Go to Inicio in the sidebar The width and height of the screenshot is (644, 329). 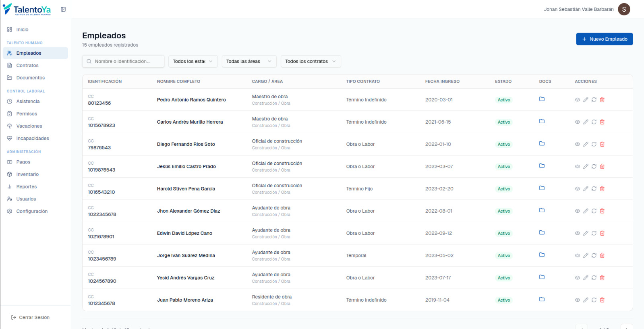[x=35, y=29]
